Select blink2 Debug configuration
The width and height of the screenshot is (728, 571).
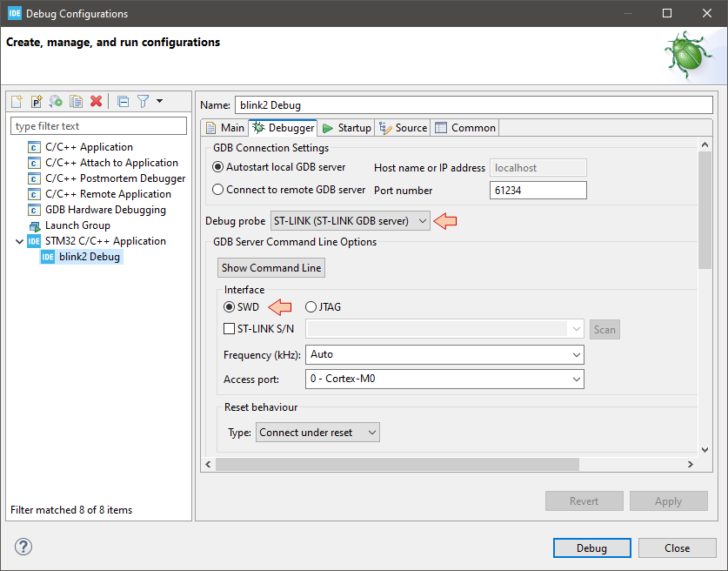pyautogui.click(x=82, y=257)
